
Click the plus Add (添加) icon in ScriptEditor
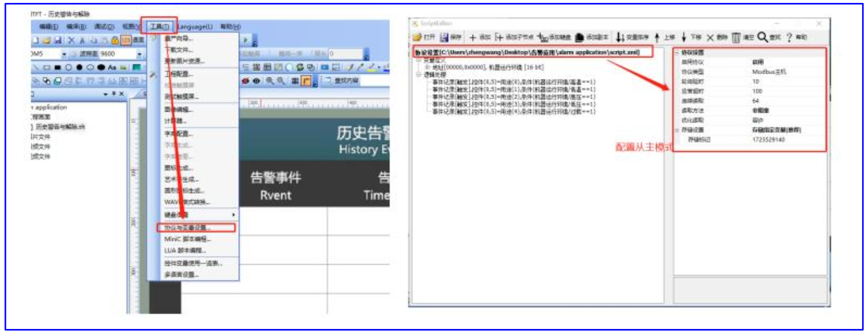click(473, 37)
